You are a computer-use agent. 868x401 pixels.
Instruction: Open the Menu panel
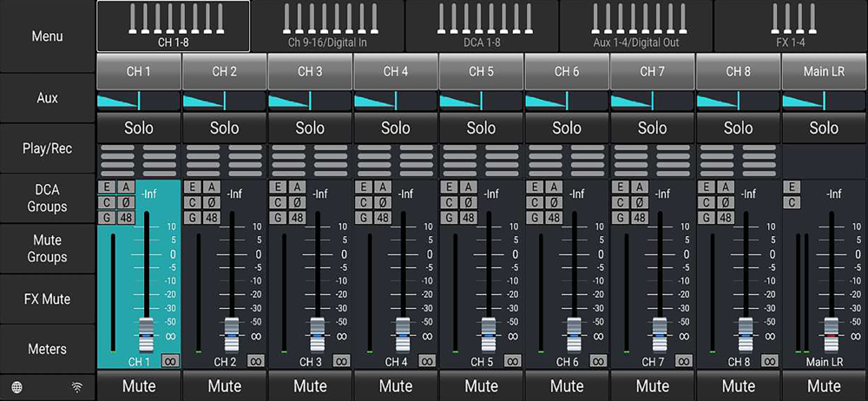47,36
